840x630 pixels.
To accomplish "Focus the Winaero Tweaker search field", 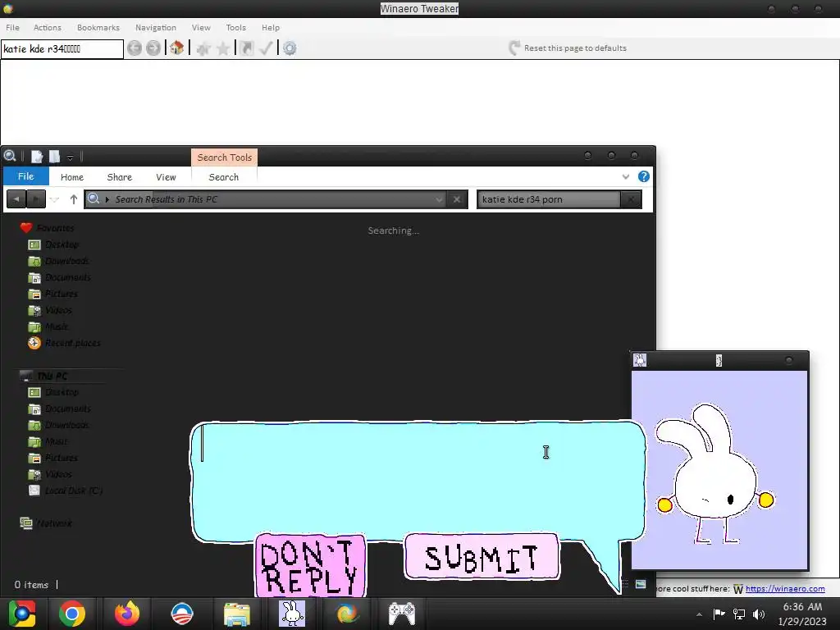I will tap(62, 48).
